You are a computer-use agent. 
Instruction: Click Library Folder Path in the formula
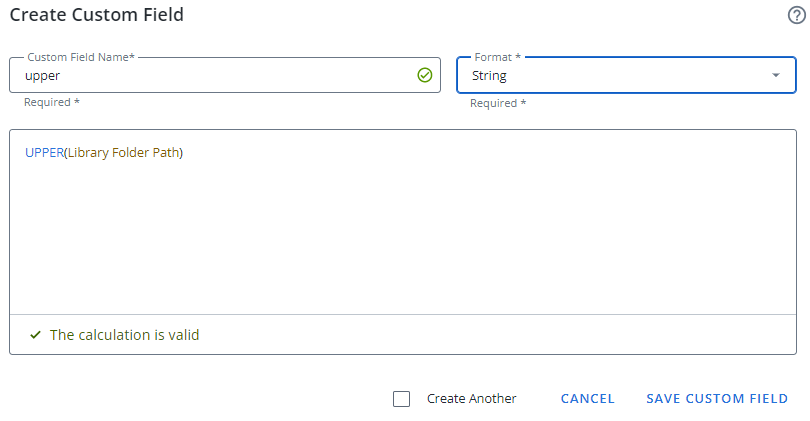(123, 153)
